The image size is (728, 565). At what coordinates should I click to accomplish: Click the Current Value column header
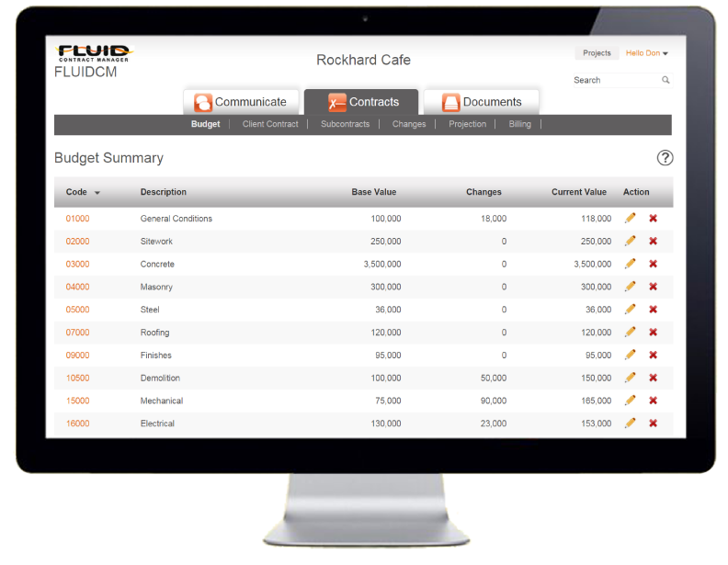[579, 192]
